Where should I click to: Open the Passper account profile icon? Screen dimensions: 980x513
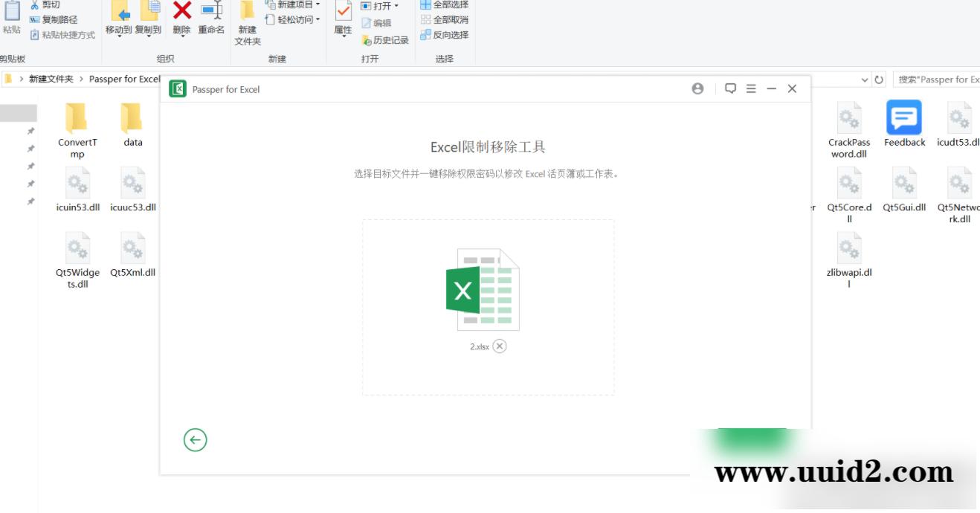point(697,88)
